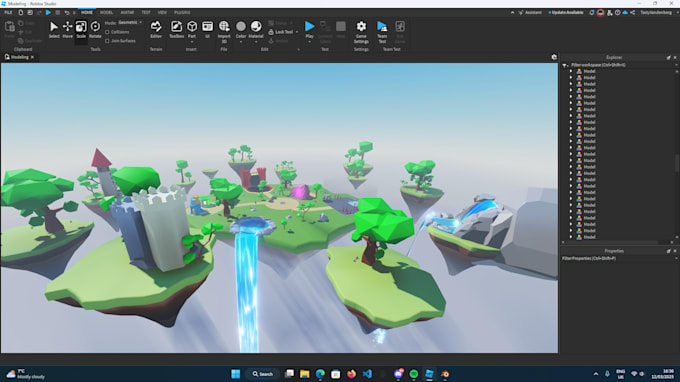Click the add collaborators icon

(609, 13)
